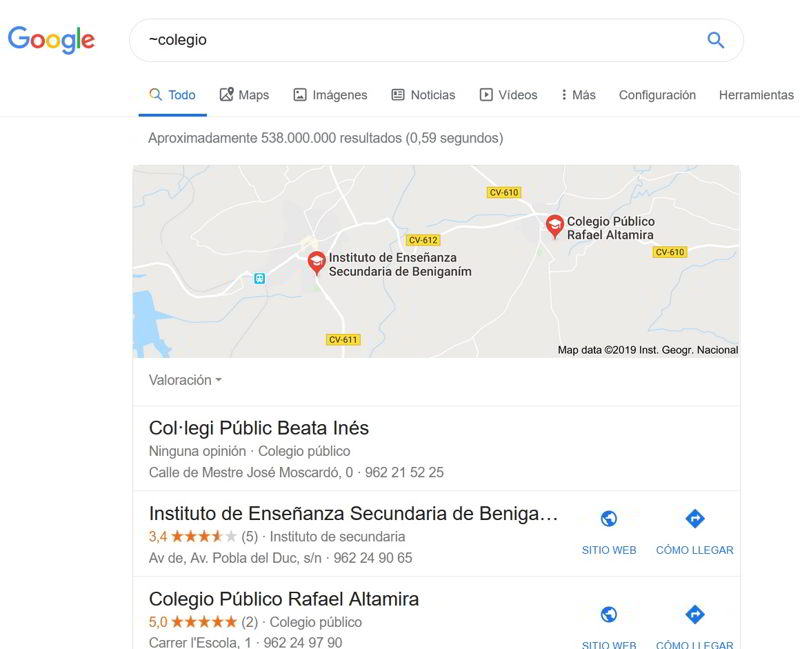Open the Más menu
800x649 pixels.
tap(578, 95)
